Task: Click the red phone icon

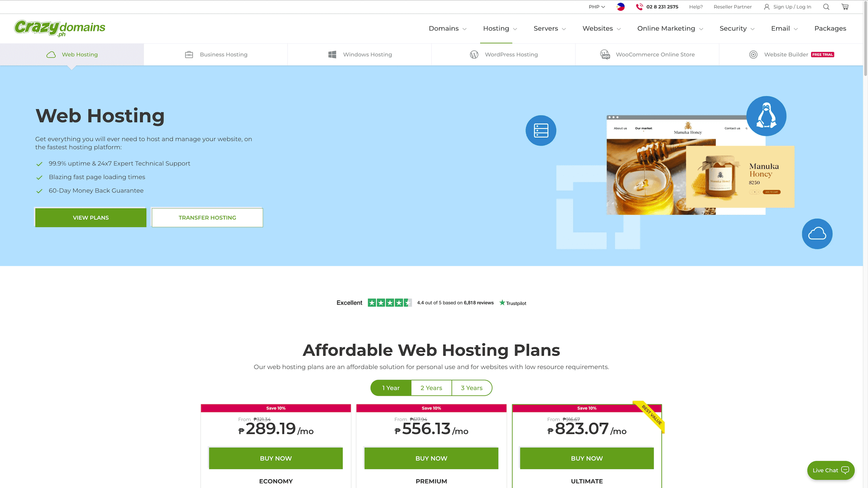Action: [x=639, y=7]
